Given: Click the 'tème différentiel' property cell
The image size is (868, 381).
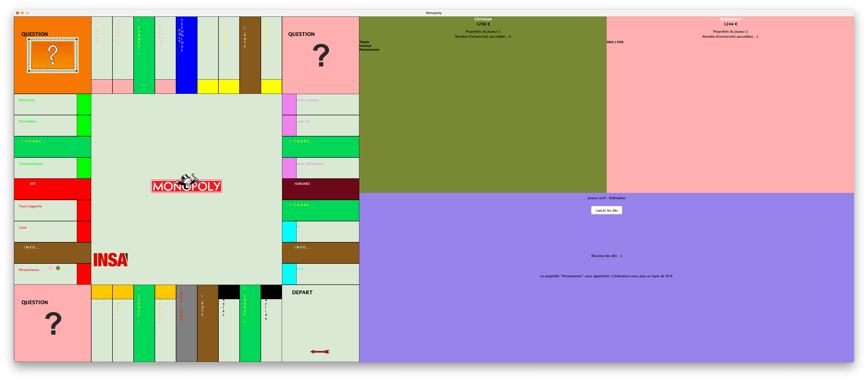Looking at the screenshot, I should coord(320,168).
